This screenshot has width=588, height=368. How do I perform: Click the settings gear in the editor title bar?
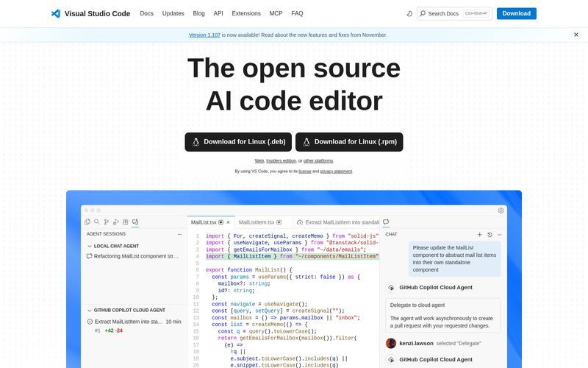click(501, 210)
